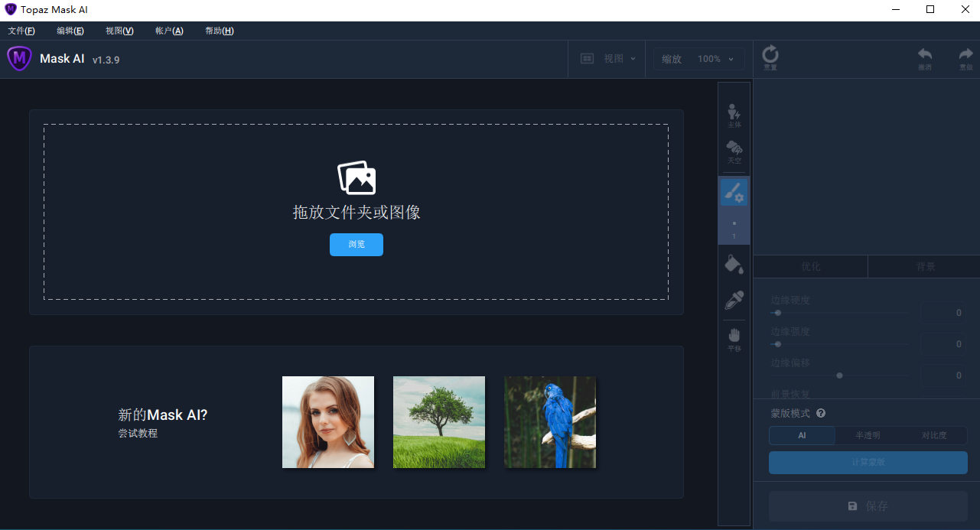980x530 pixels.
Task: Click the 边缘偏移 value field
Action: pos(943,376)
